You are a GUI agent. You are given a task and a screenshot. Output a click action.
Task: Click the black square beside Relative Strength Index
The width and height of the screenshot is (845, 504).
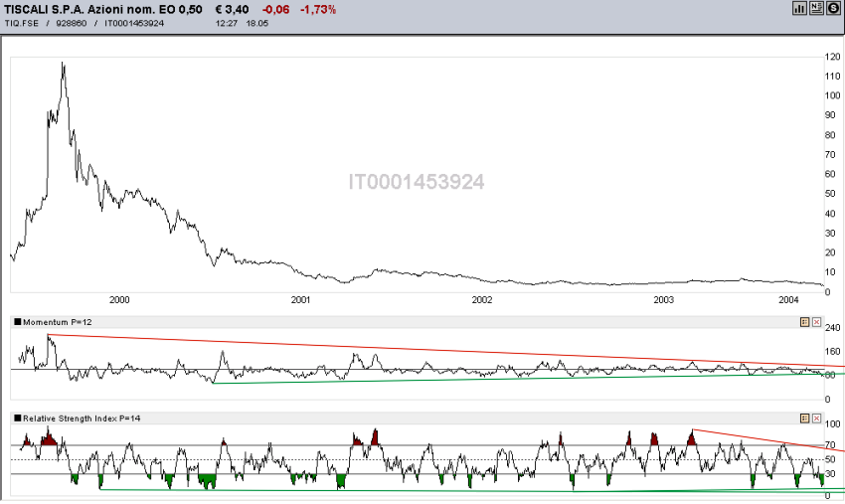click(18, 418)
